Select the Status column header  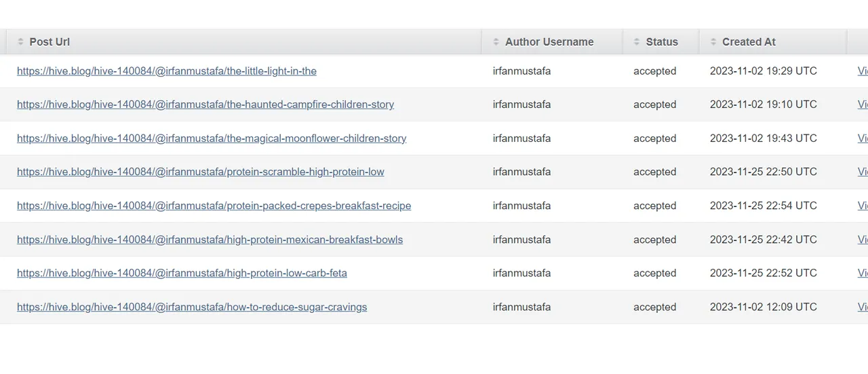pyautogui.click(x=660, y=42)
